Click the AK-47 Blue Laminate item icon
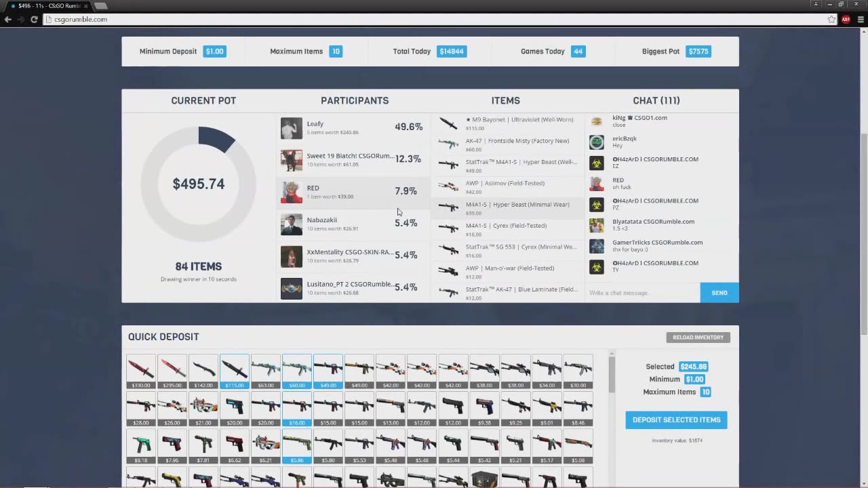The width and height of the screenshot is (868, 488). tap(448, 293)
